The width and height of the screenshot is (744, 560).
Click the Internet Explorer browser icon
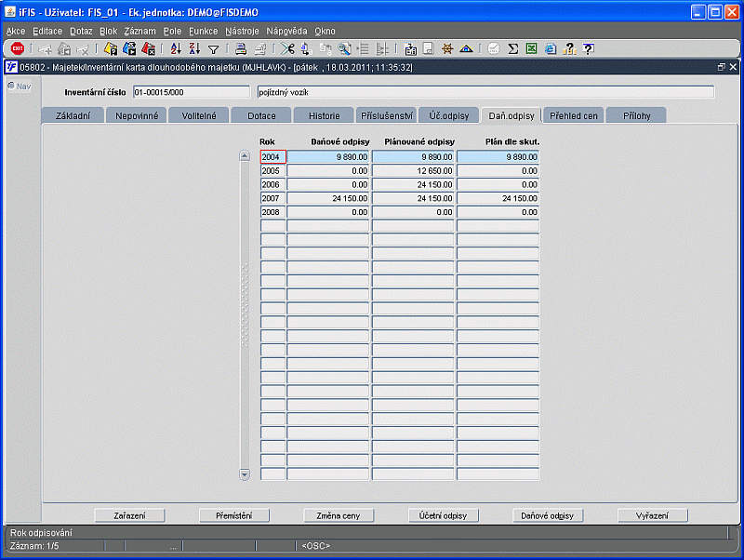click(551, 48)
